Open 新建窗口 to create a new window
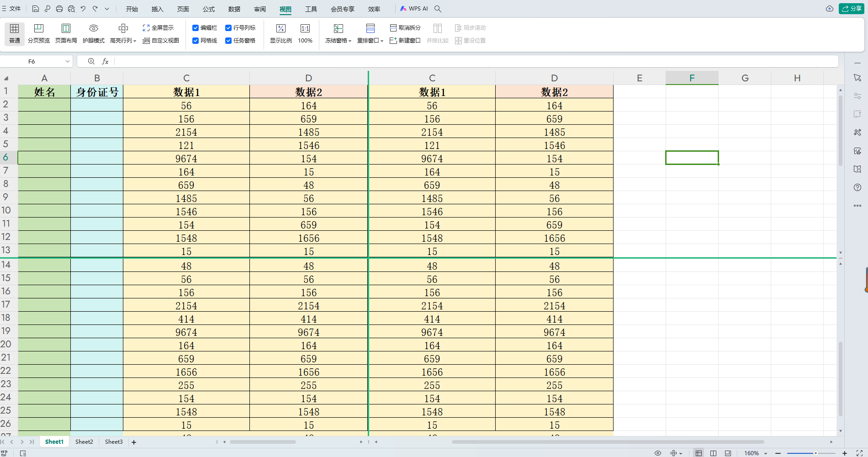This screenshot has height=457, width=868. click(x=405, y=41)
